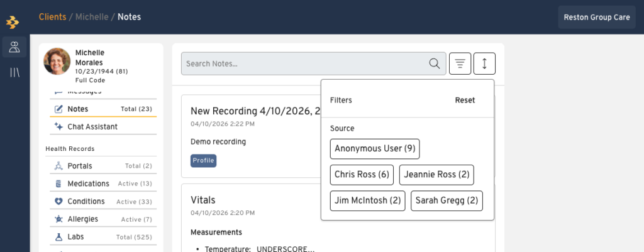Click the 10/23/1944 (81) birthdate text

pos(101,72)
